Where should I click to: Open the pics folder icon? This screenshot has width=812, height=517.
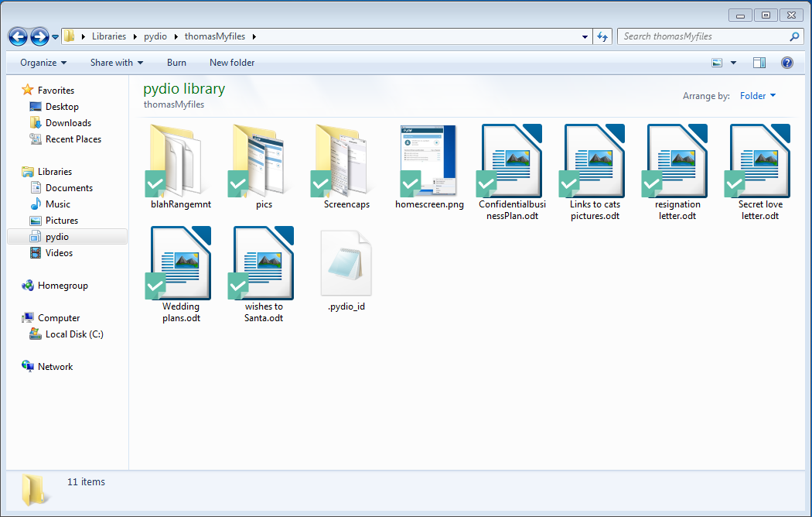click(258, 161)
